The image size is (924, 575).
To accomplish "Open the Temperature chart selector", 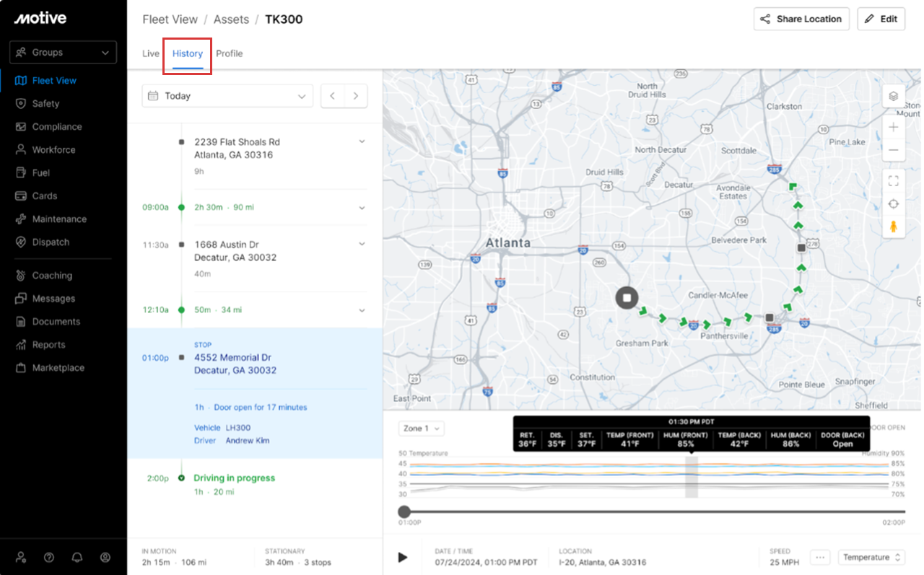I will [x=871, y=557].
